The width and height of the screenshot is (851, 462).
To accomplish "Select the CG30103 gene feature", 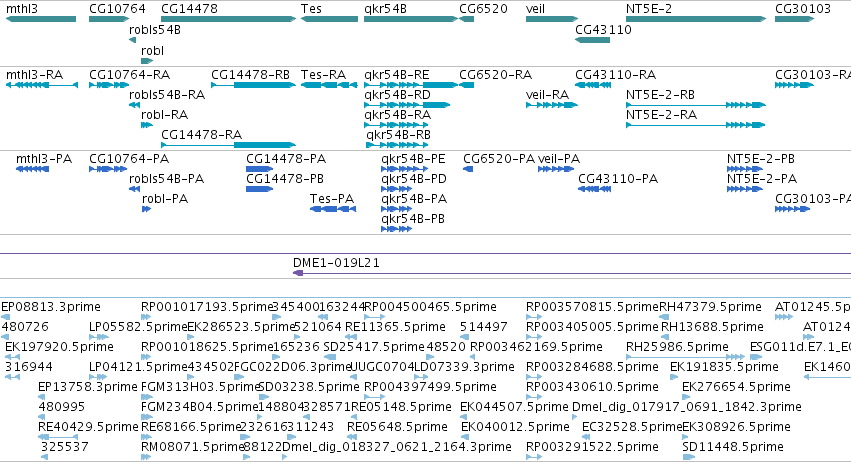I will coord(795,19).
